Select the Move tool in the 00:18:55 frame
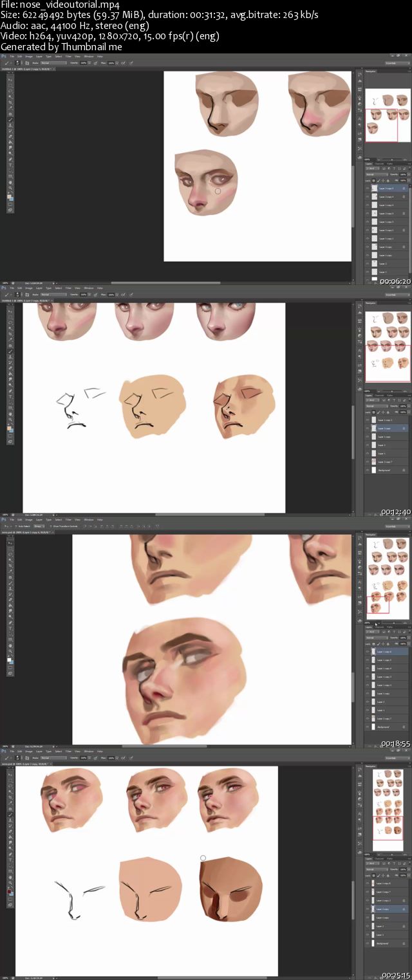Viewport: 412px width, 980px height. pyautogui.click(x=10, y=543)
